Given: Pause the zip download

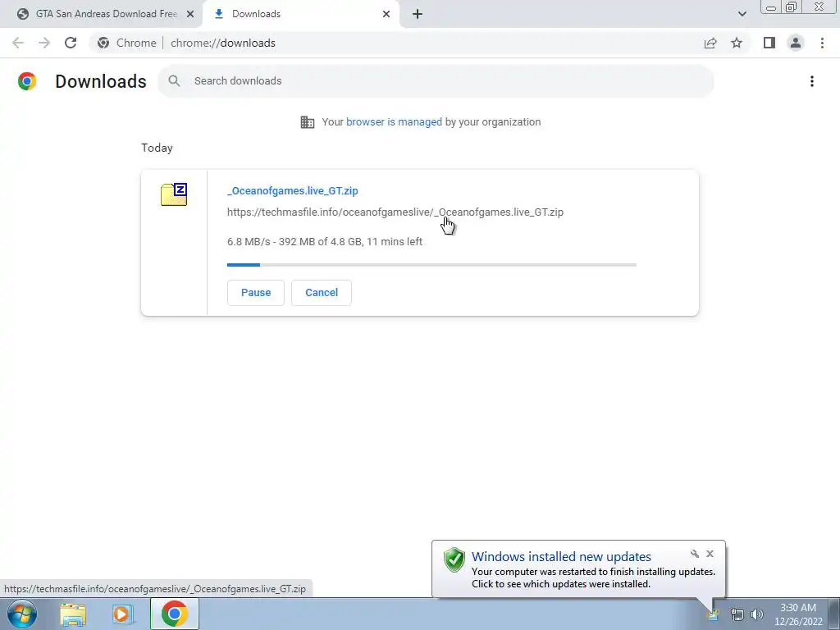Looking at the screenshot, I should (x=256, y=293).
